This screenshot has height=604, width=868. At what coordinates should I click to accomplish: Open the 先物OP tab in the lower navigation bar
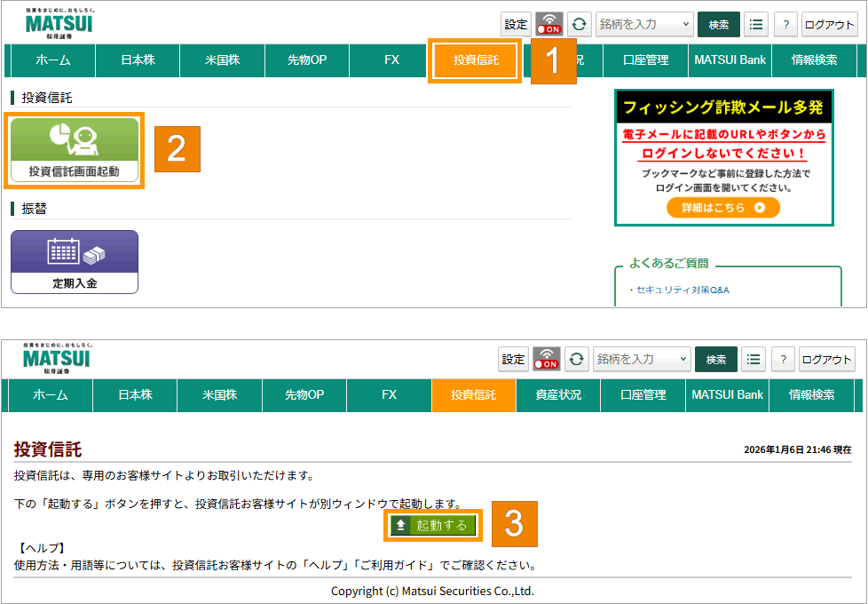305,395
